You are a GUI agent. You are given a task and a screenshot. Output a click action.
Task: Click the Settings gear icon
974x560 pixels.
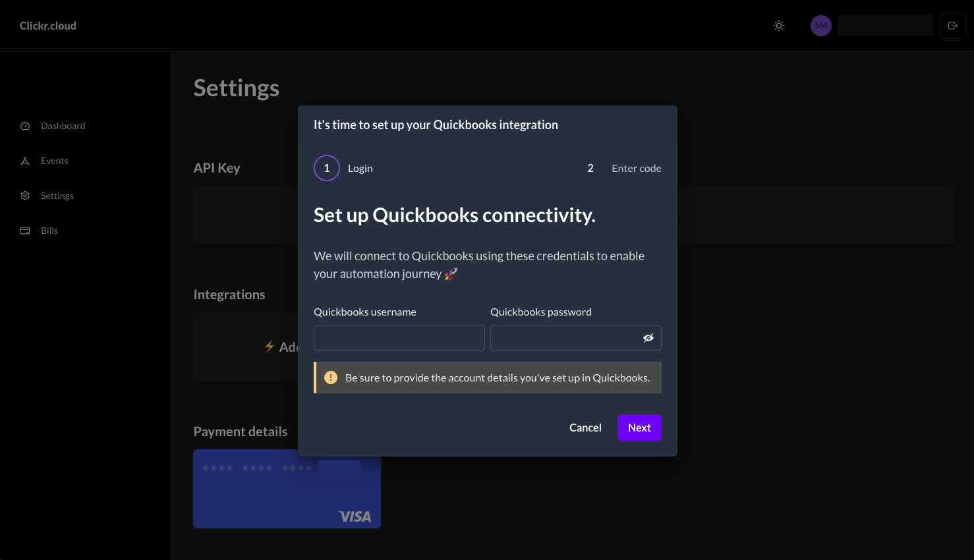pos(25,196)
